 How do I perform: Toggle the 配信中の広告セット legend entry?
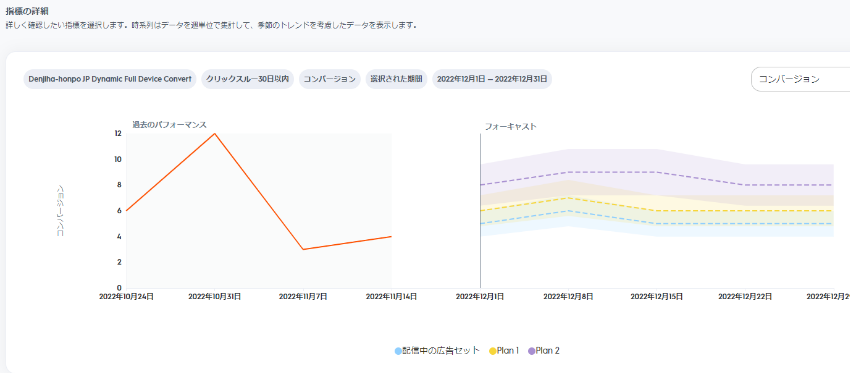tap(437, 351)
